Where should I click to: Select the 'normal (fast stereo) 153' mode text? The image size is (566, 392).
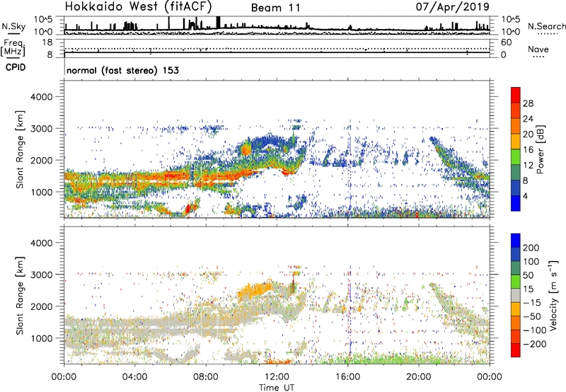(x=122, y=70)
